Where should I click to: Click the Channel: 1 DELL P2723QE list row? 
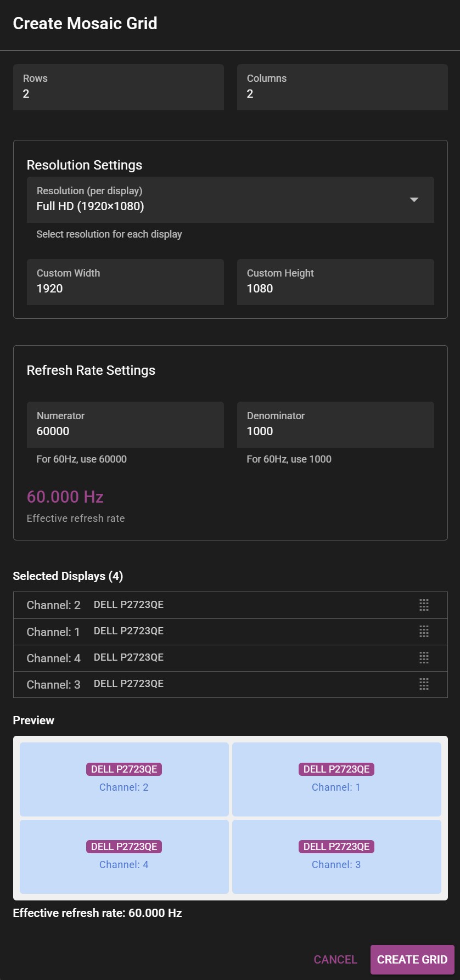click(220, 632)
